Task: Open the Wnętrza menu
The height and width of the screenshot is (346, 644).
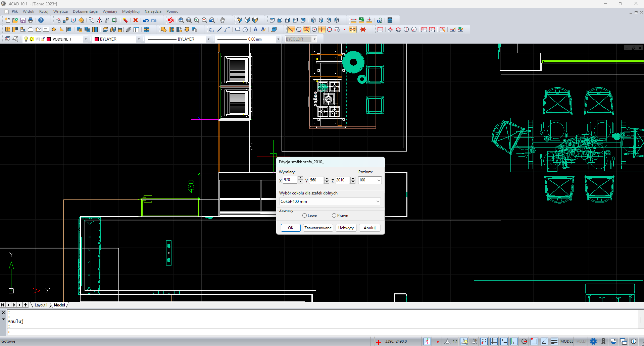Action: coord(60,11)
